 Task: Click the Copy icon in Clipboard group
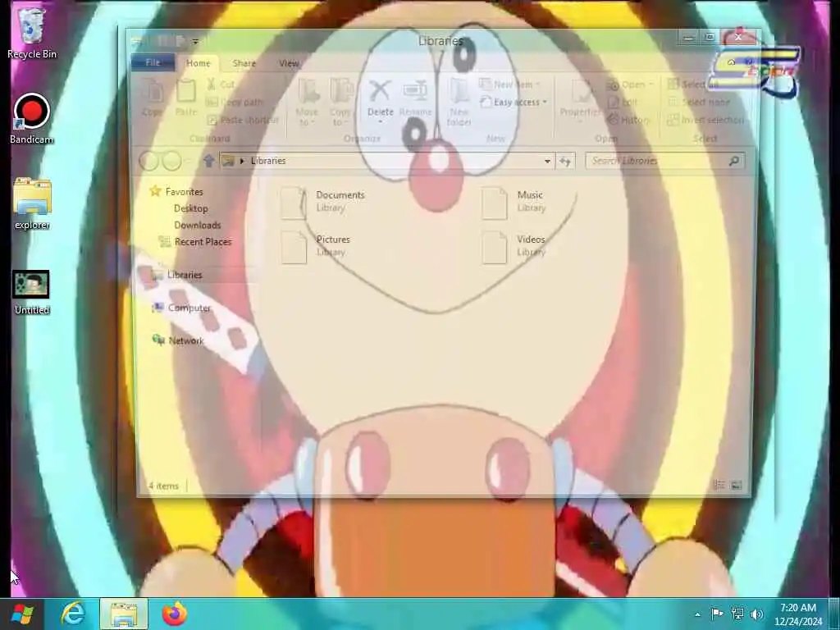coord(153,91)
